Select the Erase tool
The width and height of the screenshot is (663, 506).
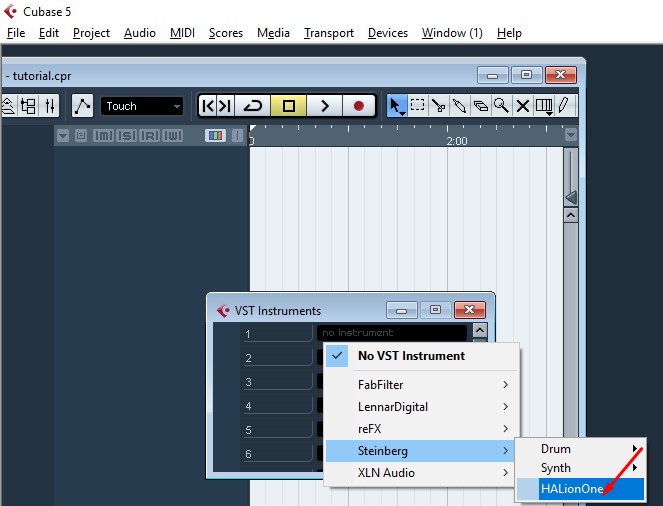pos(480,106)
